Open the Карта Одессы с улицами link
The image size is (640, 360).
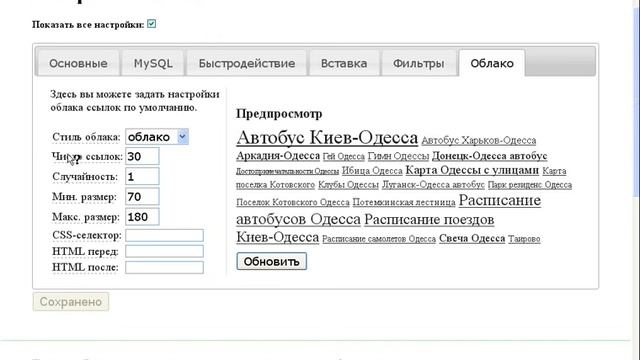click(x=472, y=170)
